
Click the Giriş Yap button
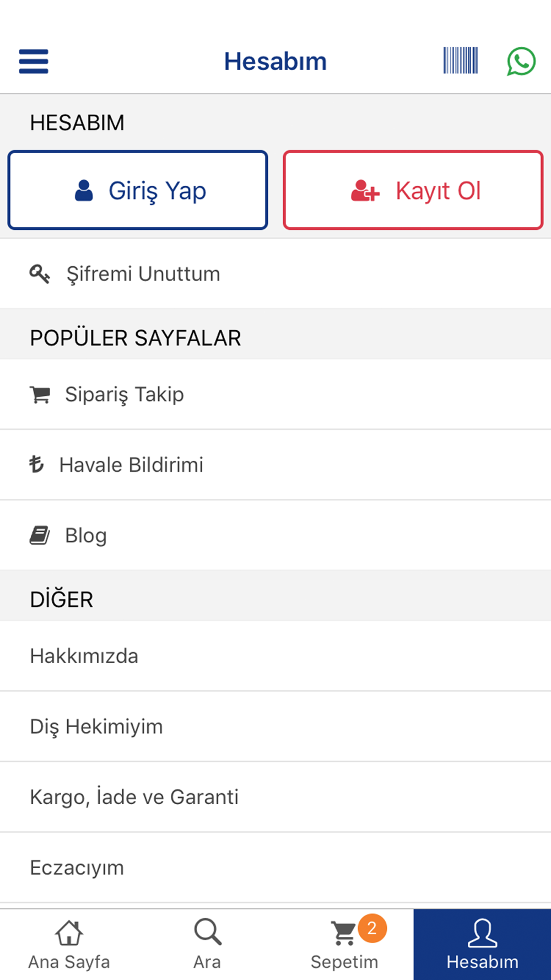[x=138, y=190]
